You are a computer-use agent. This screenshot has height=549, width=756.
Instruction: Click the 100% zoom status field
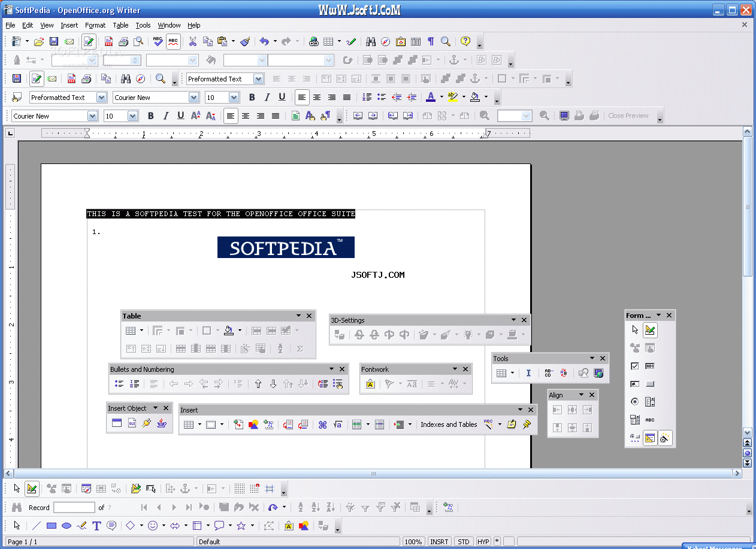413,542
